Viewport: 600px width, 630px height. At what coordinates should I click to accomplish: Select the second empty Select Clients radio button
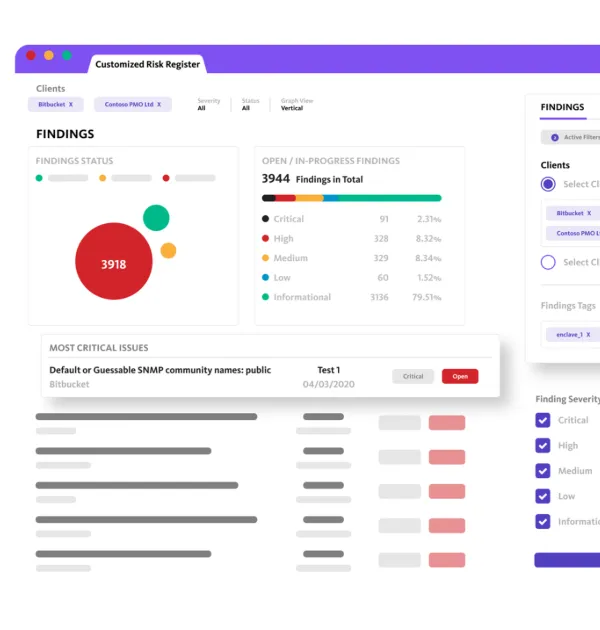548,262
